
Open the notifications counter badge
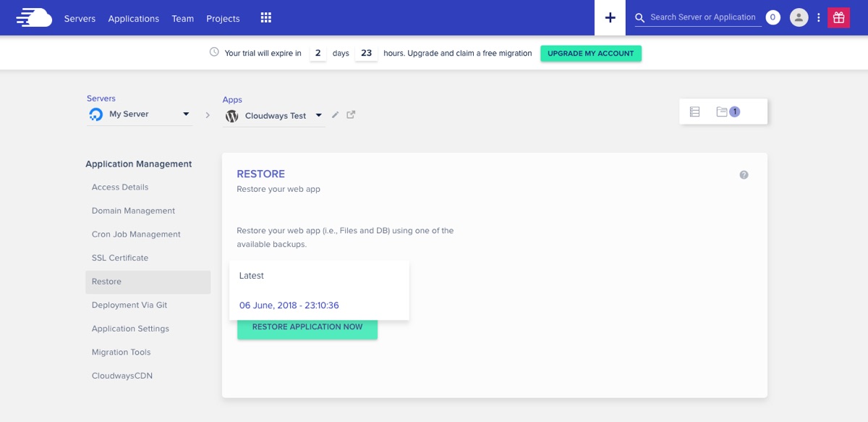[x=773, y=17]
